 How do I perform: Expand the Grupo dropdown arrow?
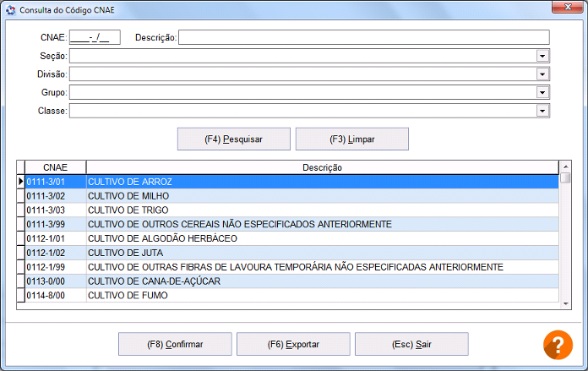542,92
